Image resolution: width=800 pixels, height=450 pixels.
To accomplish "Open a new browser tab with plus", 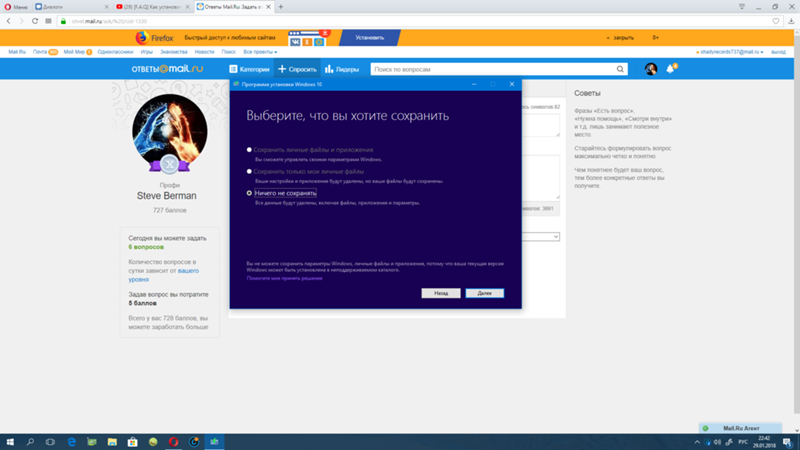I will pos(281,7).
